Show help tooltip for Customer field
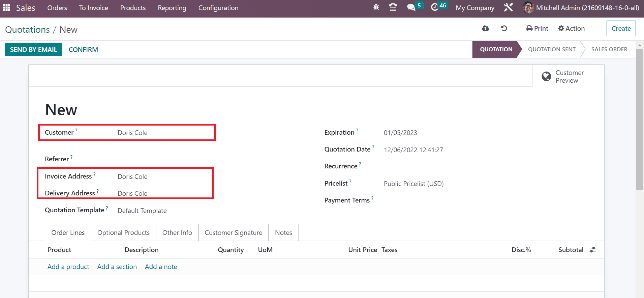 click(x=76, y=130)
